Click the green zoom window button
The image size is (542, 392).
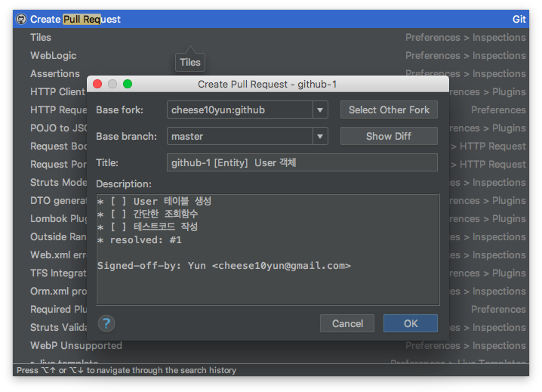pos(128,84)
